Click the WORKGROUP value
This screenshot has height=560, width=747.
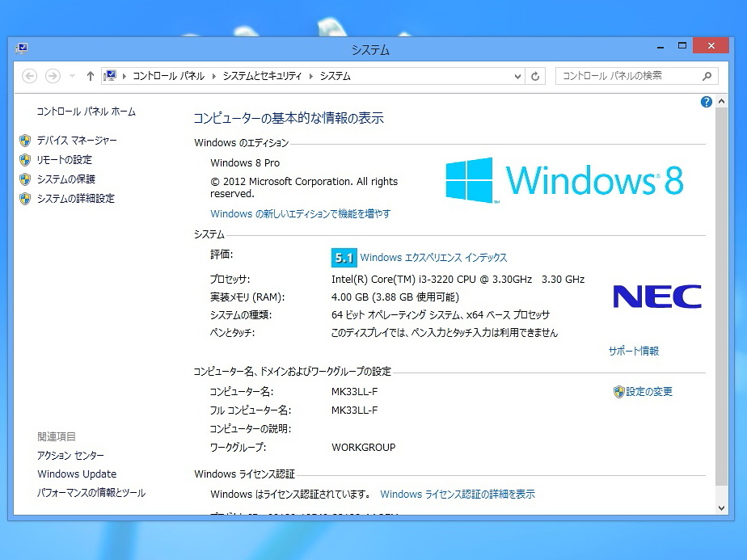364,448
